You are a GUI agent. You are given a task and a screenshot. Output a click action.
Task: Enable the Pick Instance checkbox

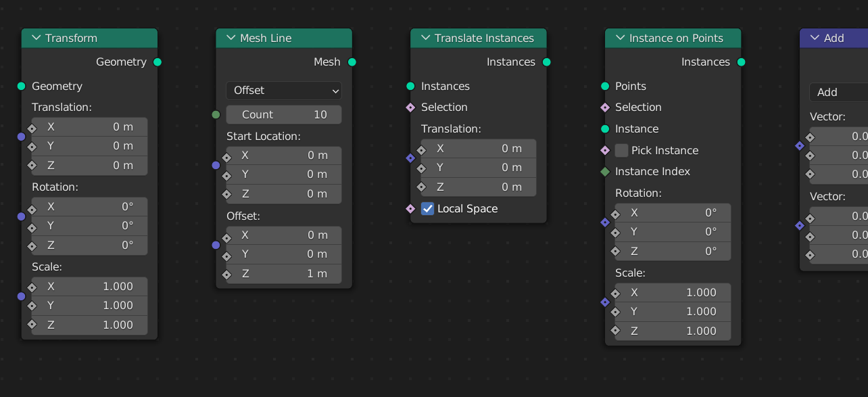[x=622, y=151]
